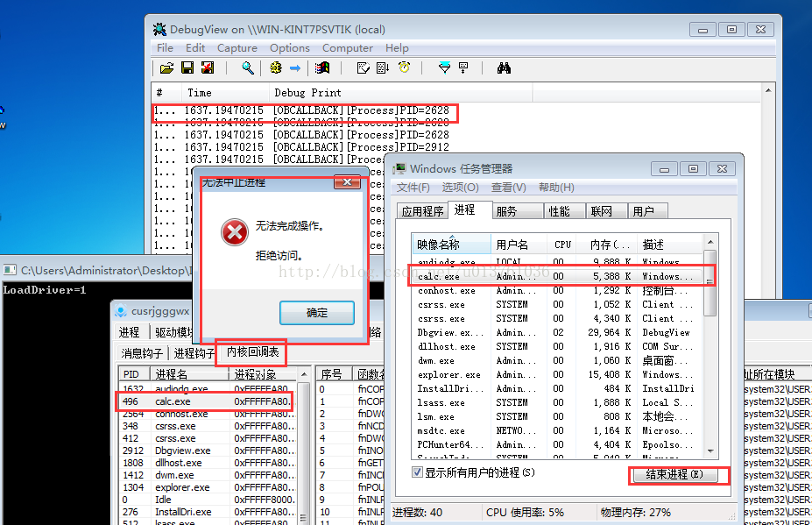Sort Task Manager by CPU column
812x525 pixels.
(563, 245)
